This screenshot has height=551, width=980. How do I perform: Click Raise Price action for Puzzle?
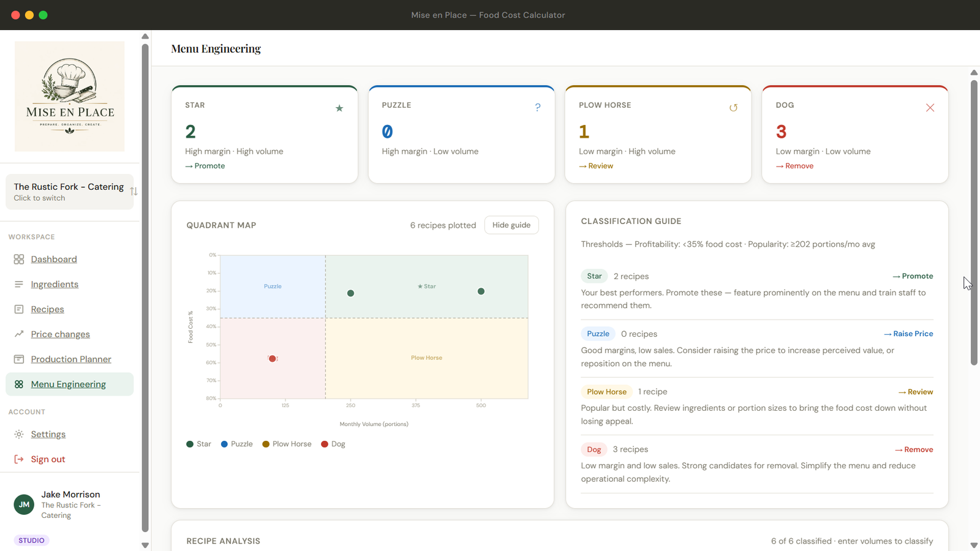pos(908,334)
